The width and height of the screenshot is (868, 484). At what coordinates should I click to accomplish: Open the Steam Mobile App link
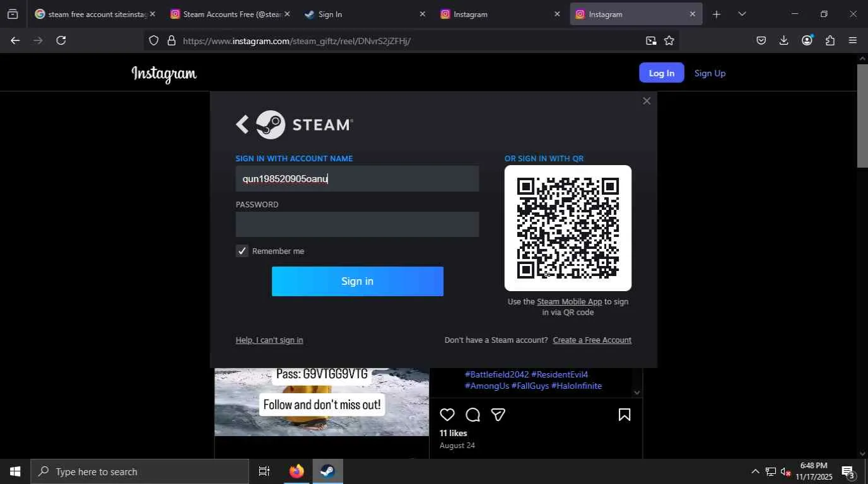(569, 302)
